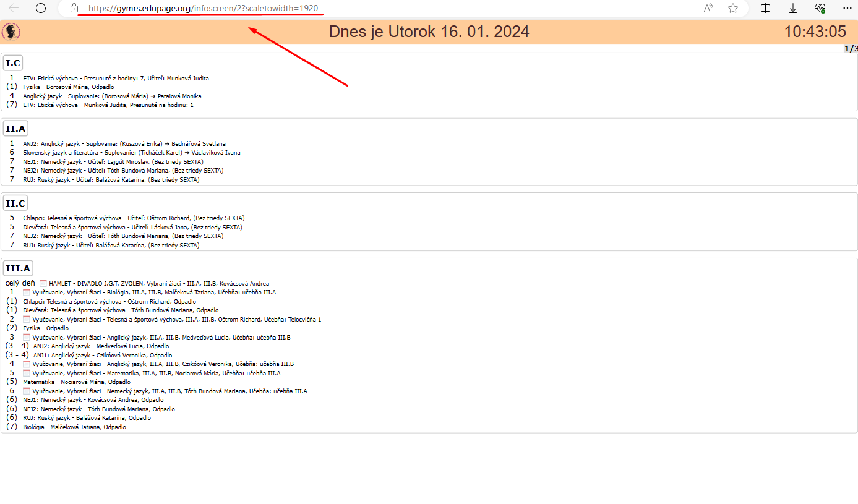Open the browser settings ellipsis menu
The image size is (858, 504).
coord(847,8)
